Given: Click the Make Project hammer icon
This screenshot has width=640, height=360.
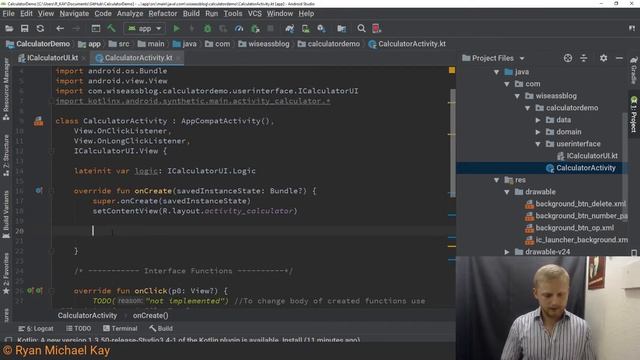Looking at the screenshot, I should tap(111, 28).
